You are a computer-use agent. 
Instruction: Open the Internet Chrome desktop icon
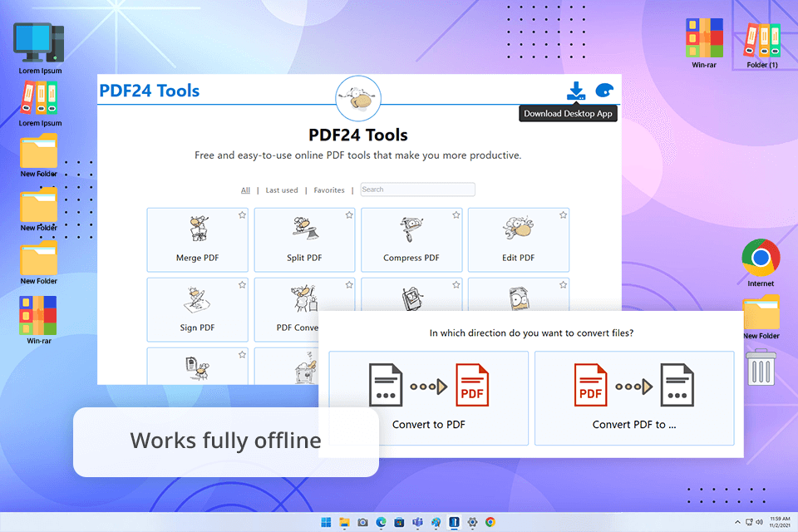(761, 264)
